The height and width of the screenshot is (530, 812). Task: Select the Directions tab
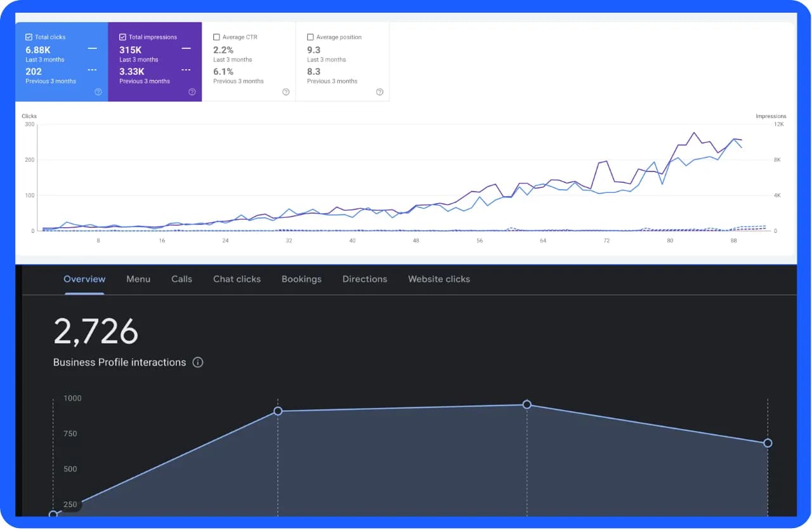point(365,279)
